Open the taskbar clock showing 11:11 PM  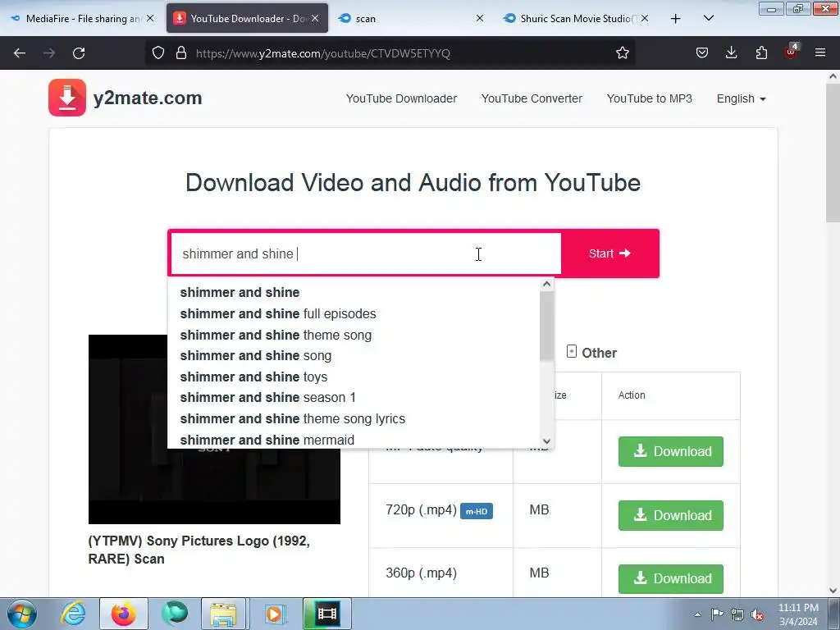[x=798, y=614]
